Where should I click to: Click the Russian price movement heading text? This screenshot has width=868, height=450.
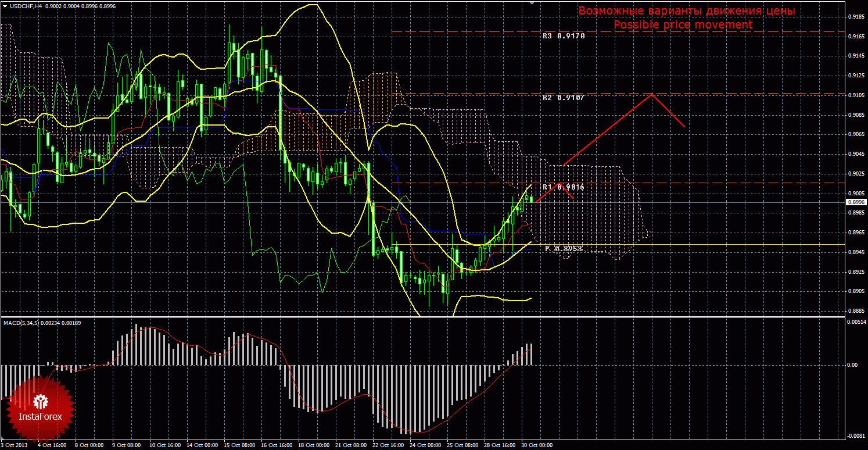[687, 11]
